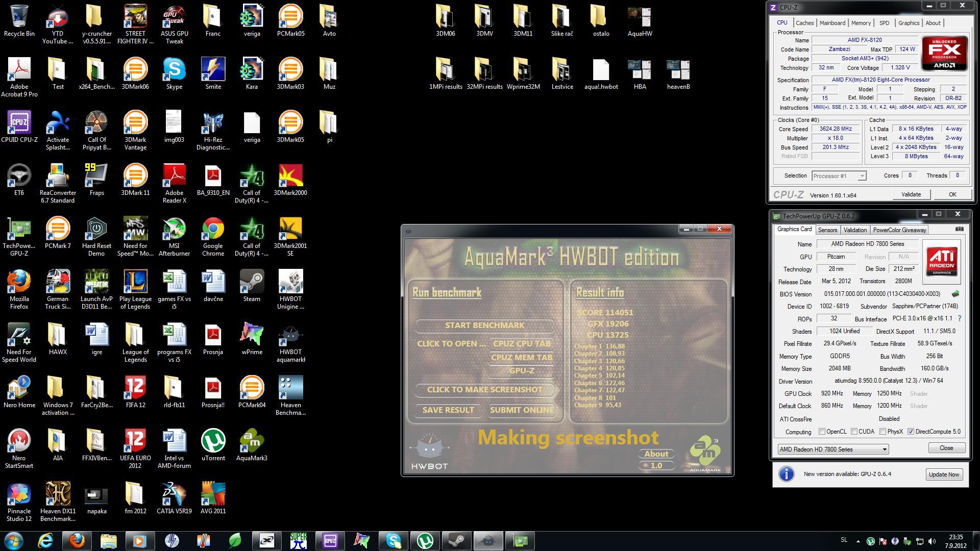The height and width of the screenshot is (551, 980).
Task: Click the CPU Name field AMD FX-8120
Action: (864, 40)
